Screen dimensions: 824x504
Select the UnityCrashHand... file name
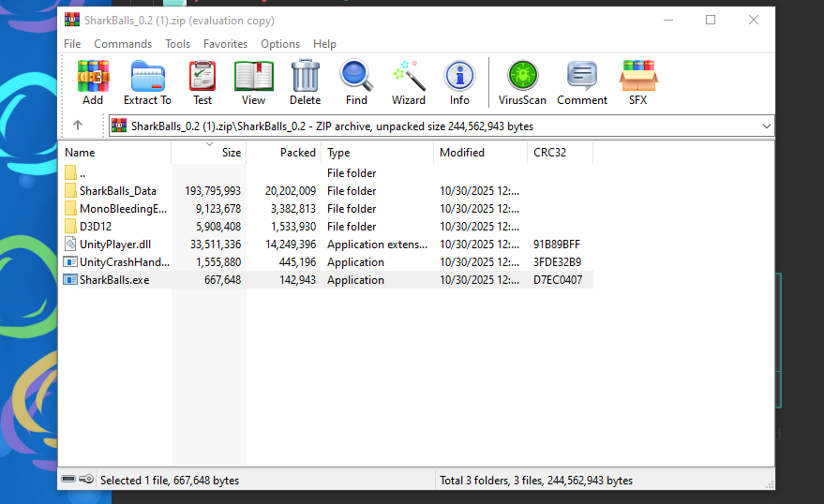[x=125, y=262]
